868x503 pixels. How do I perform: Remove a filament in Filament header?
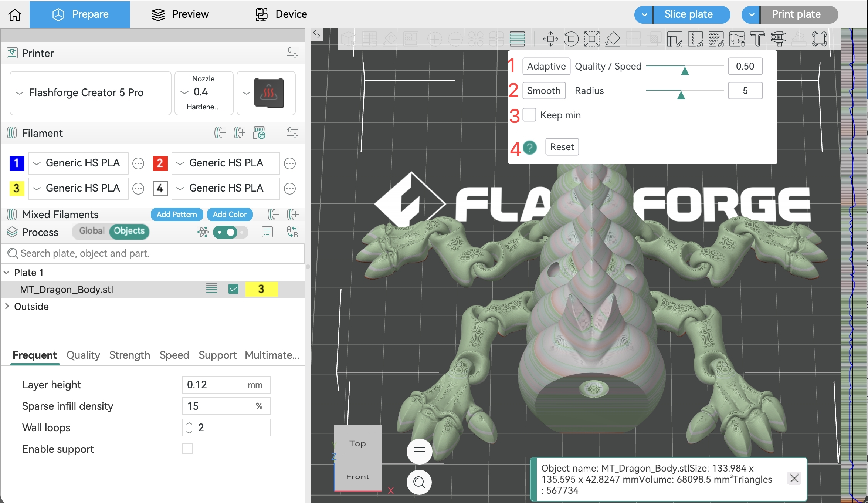[220, 133]
